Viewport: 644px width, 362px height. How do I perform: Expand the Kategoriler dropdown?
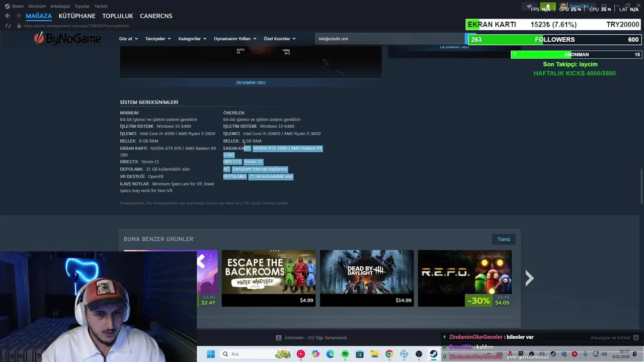[192, 39]
